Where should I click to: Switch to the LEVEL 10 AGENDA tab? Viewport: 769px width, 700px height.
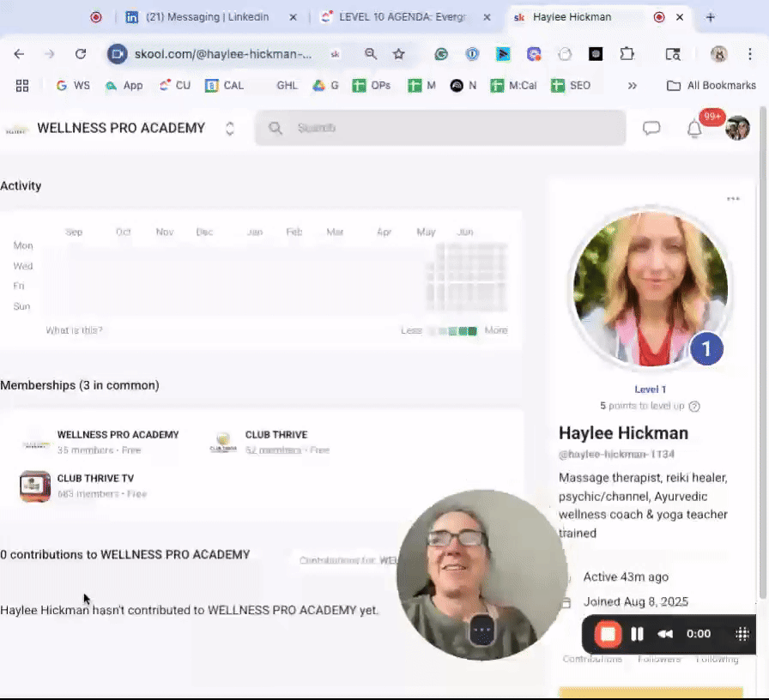[x=401, y=17]
